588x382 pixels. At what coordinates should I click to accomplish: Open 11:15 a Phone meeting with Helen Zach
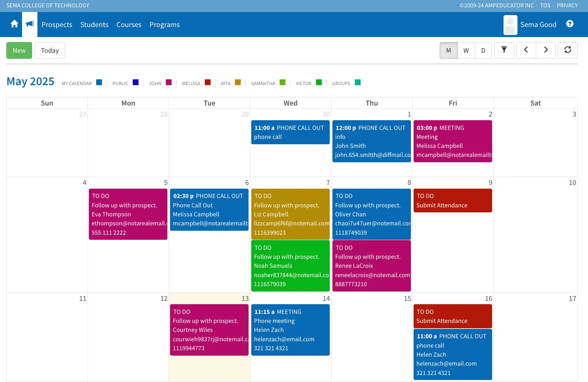click(x=290, y=330)
